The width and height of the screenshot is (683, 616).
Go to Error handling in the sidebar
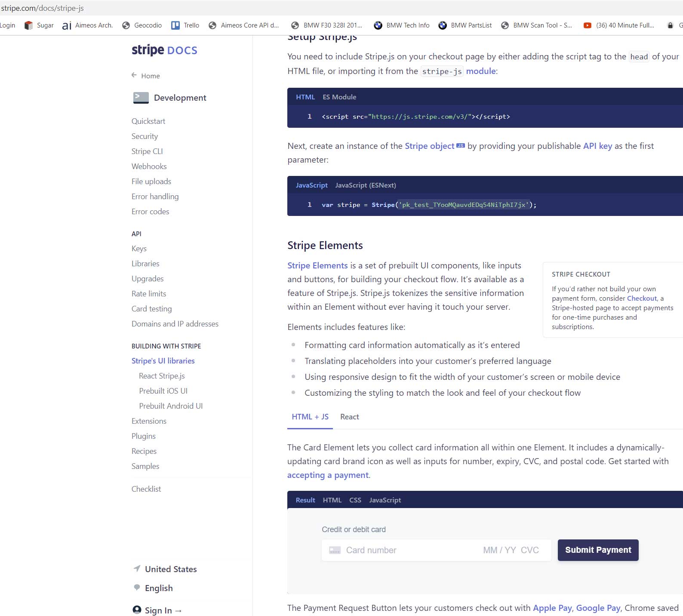(x=155, y=196)
